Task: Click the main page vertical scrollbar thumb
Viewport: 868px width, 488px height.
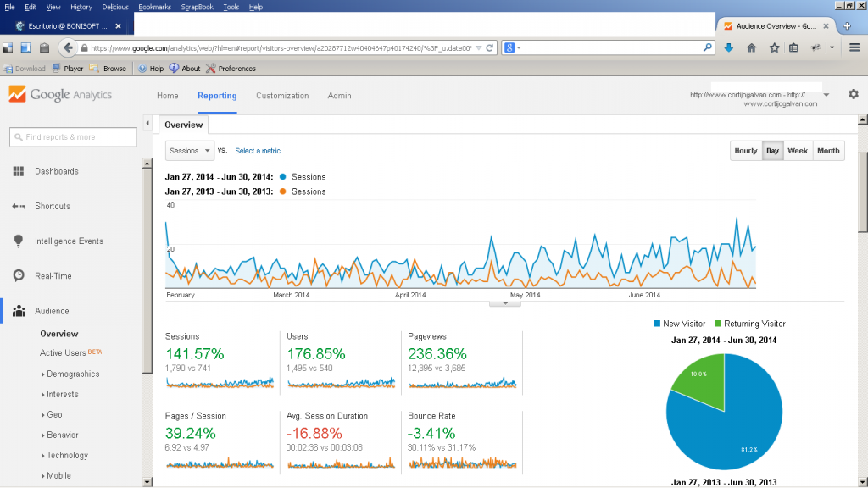Action: click(862, 191)
